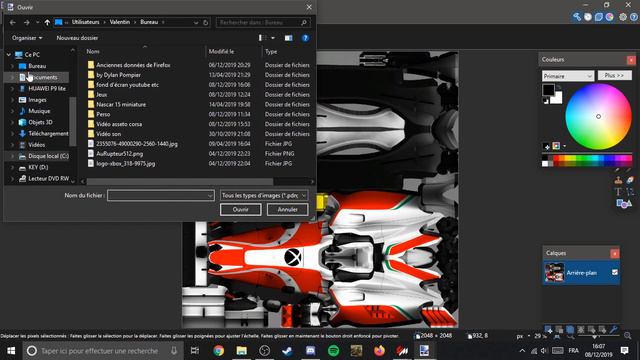
Task: Navigate back in Ouvrir dialog
Action: (x=13, y=22)
